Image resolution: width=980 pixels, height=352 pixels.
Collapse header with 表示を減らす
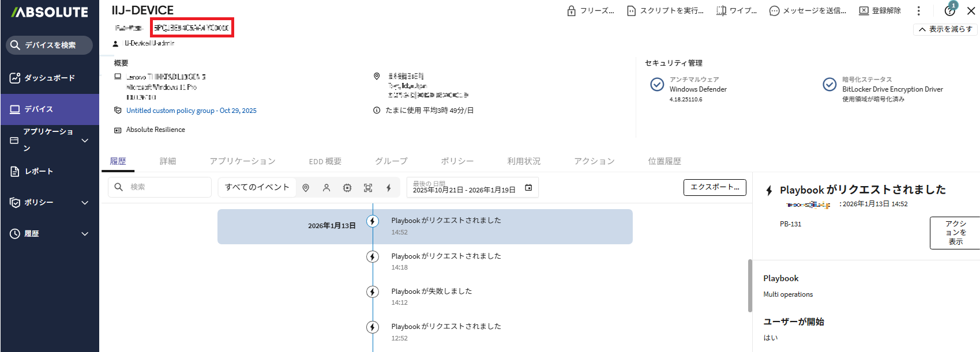[x=945, y=29]
